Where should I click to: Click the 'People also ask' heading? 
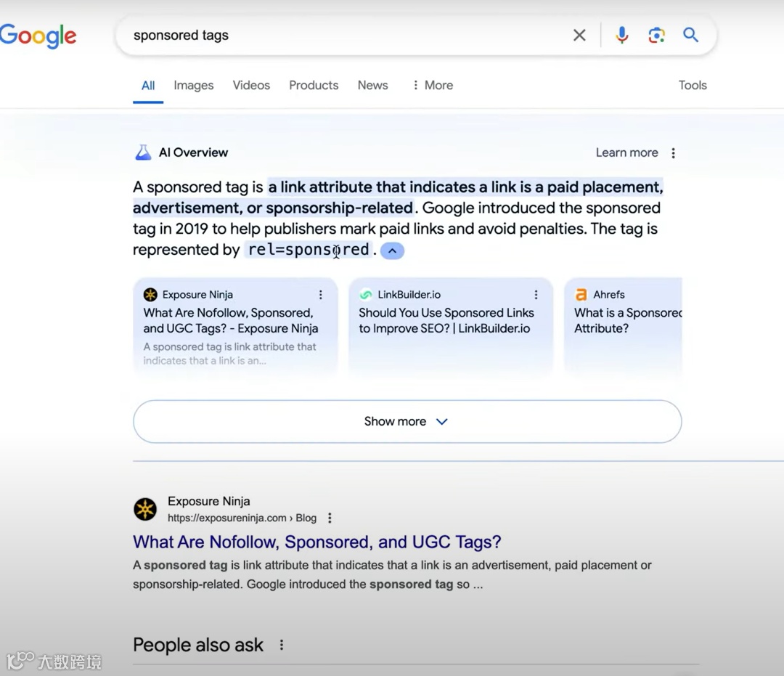(x=198, y=645)
